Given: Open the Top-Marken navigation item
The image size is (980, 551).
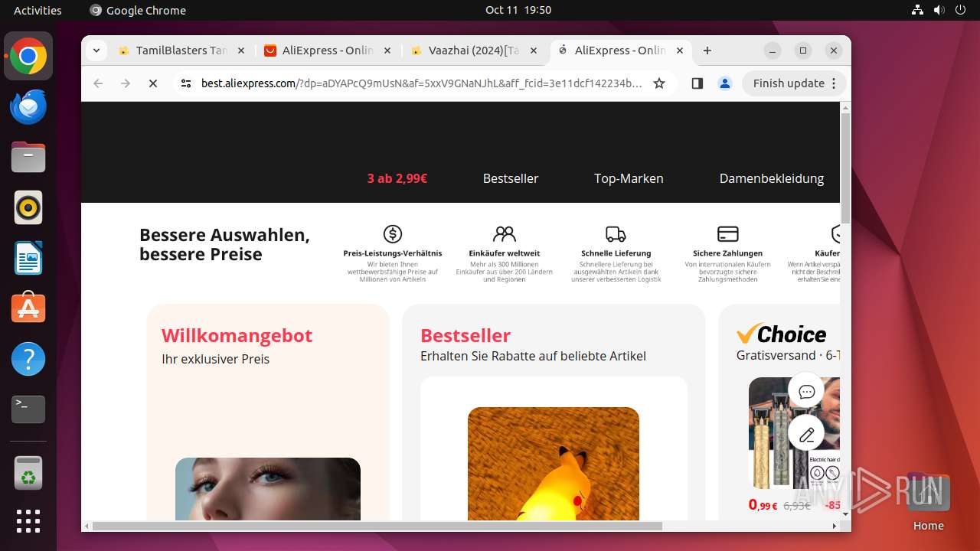Looking at the screenshot, I should pyautogui.click(x=629, y=178).
